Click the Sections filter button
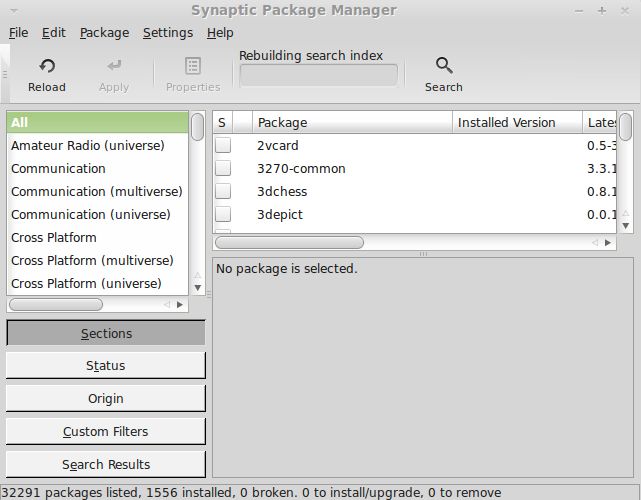Image resolution: width=641 pixels, height=500 pixels. pyautogui.click(x=106, y=333)
